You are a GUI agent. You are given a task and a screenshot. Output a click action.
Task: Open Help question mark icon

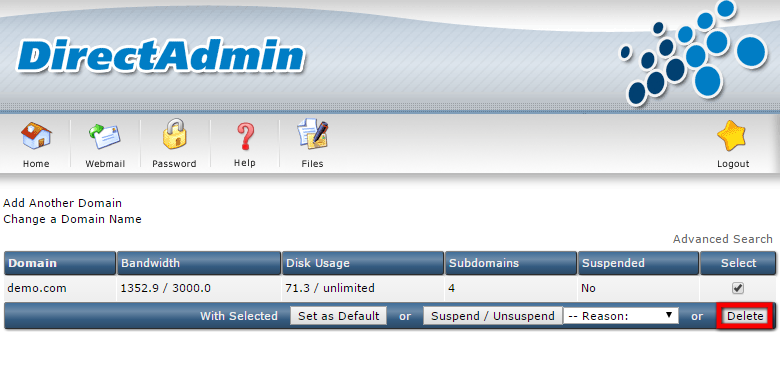pyautogui.click(x=245, y=136)
